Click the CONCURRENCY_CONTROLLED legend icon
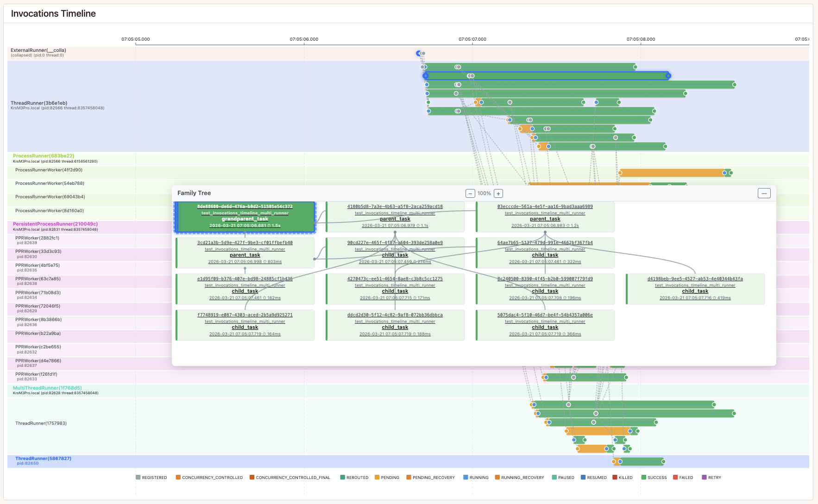Image resolution: width=818 pixels, height=504 pixels. click(x=178, y=477)
